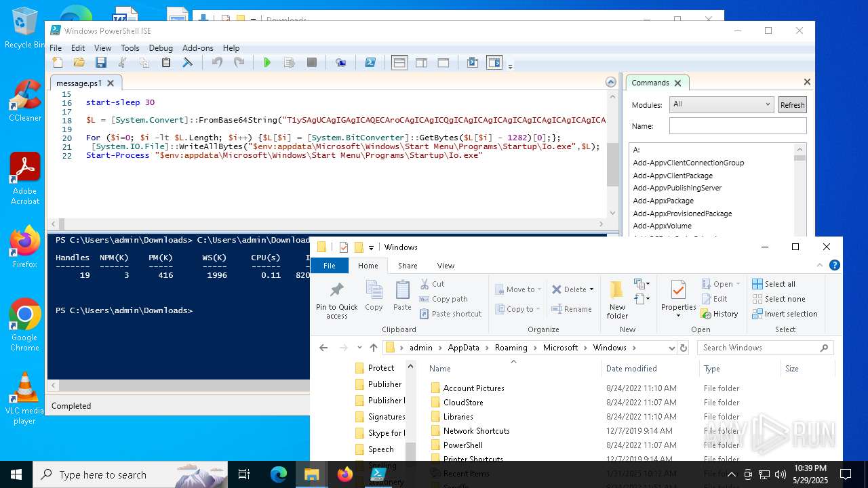Click the New script icon in ISE toolbar

[x=58, y=62]
